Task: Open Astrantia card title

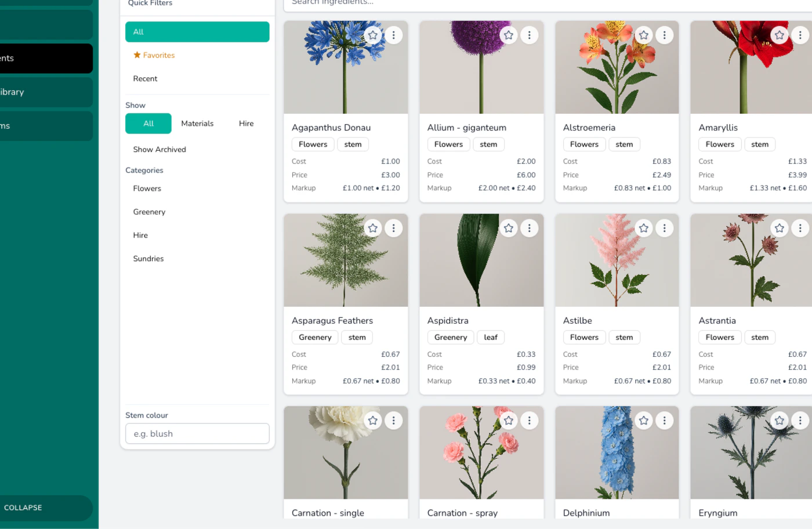Action: pyautogui.click(x=717, y=321)
